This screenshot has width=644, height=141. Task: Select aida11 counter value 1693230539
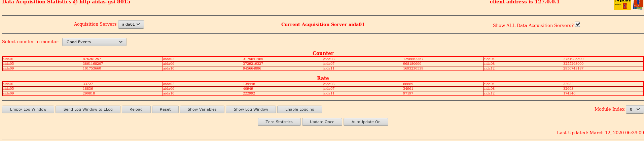pyautogui.click(x=413, y=68)
